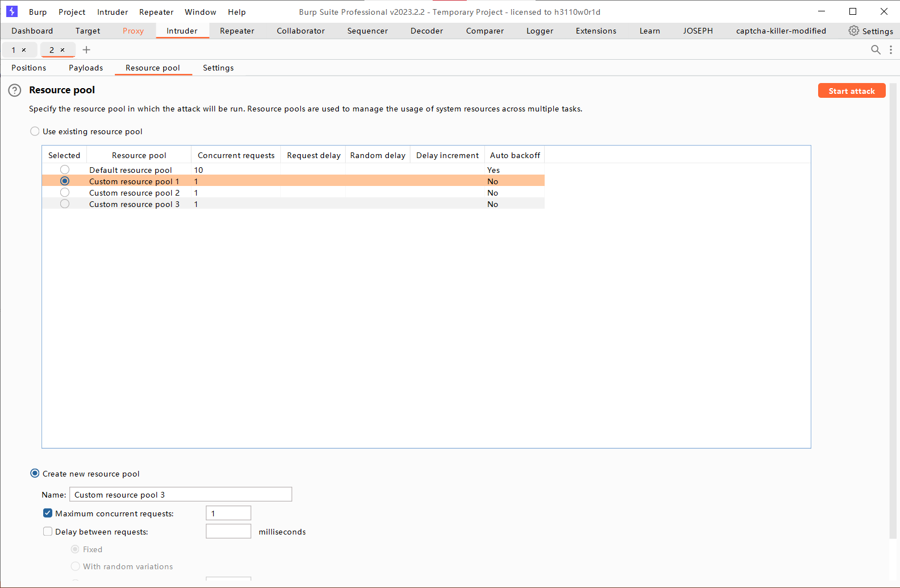Switch to the captcha-killer-modified tab
Viewport: 900px width, 588px height.
[781, 31]
